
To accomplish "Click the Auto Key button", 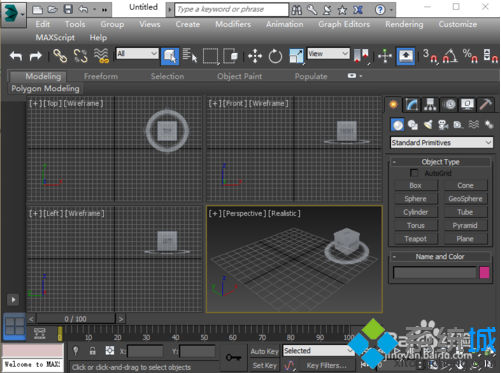I will tap(265, 351).
